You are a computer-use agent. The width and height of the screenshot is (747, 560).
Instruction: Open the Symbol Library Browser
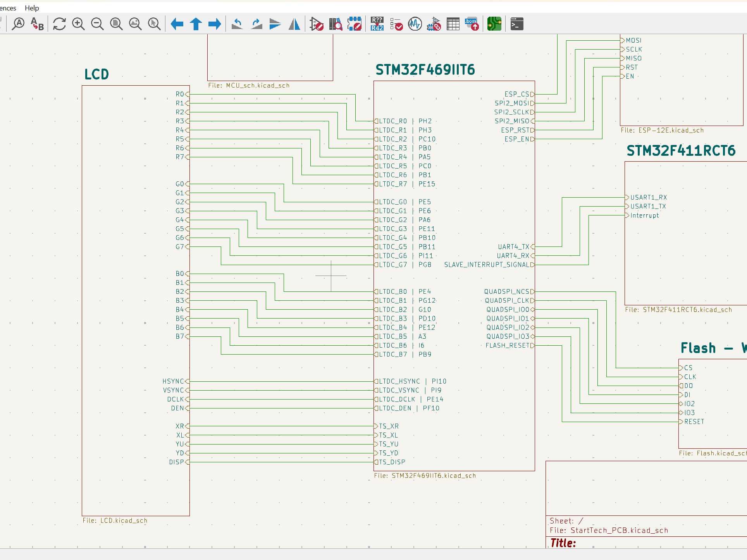(x=336, y=24)
